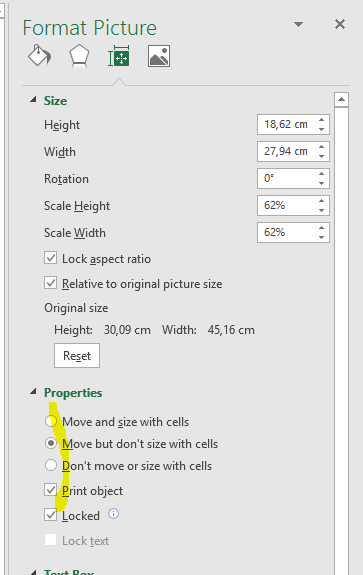Select Move and size with cells
Screen dimensions: 363x575
pos(51,421)
